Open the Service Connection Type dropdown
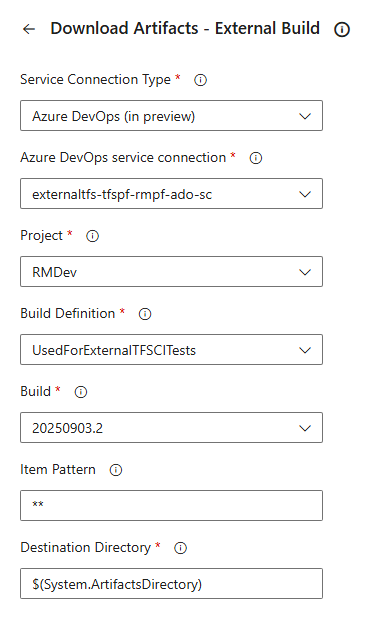368x619 pixels. 171,116
